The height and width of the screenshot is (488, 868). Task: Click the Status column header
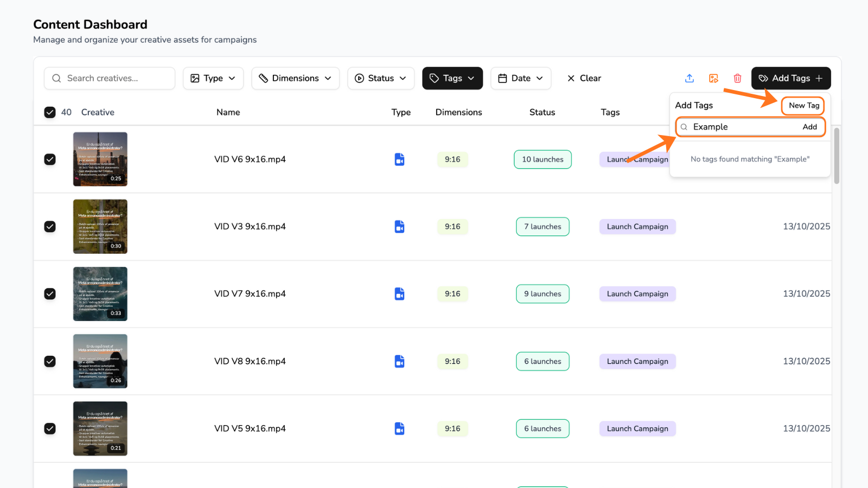(542, 112)
